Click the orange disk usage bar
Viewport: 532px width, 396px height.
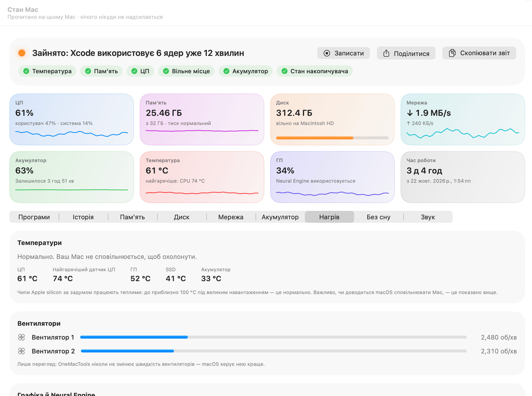[332, 138]
